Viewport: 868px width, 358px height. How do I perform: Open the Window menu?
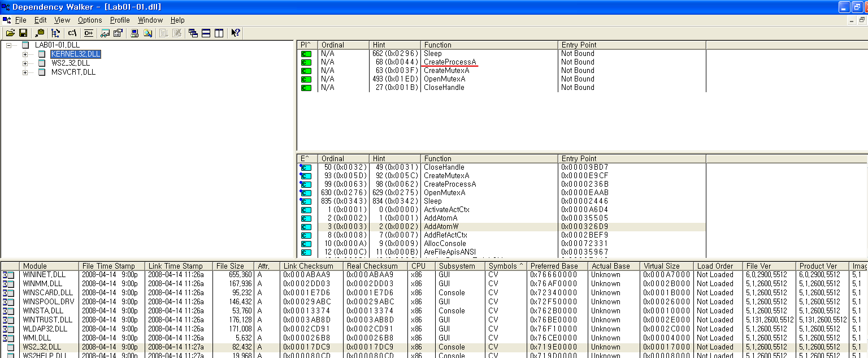pyautogui.click(x=150, y=20)
